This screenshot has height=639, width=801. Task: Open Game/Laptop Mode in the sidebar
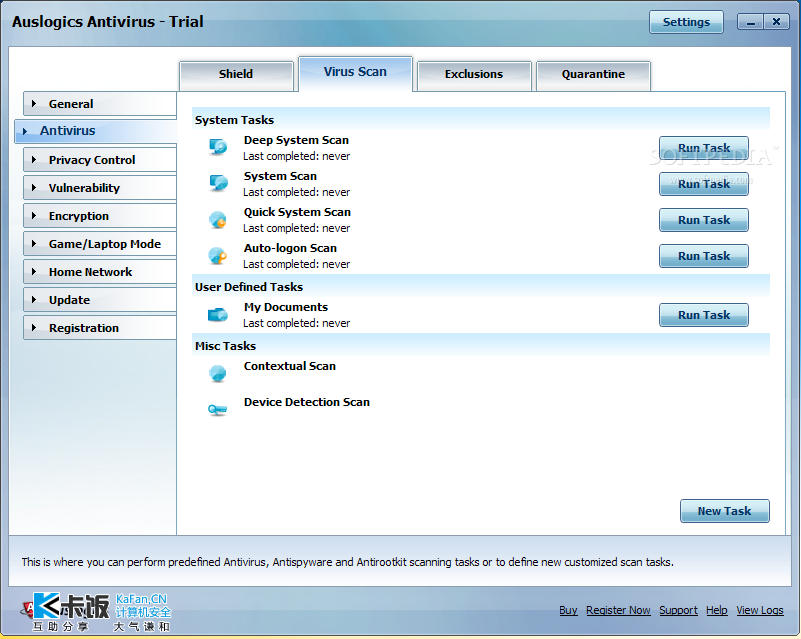pos(100,244)
